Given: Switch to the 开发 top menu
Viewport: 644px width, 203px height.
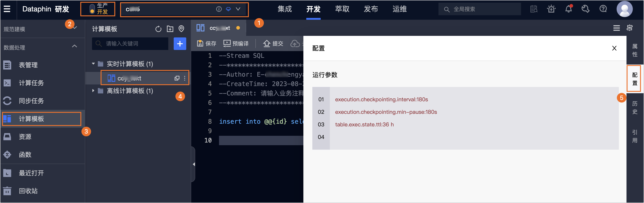Looking at the screenshot, I should pyautogui.click(x=313, y=9).
